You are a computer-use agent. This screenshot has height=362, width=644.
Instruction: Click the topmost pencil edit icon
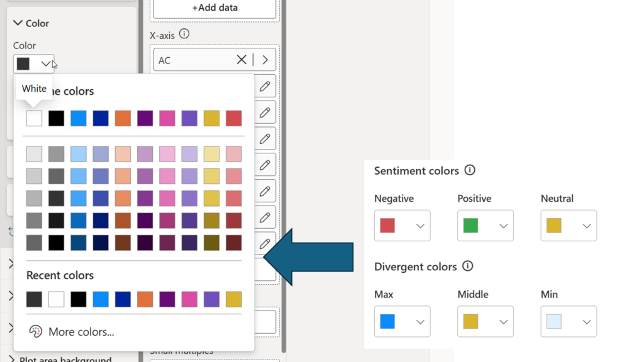[265, 86]
